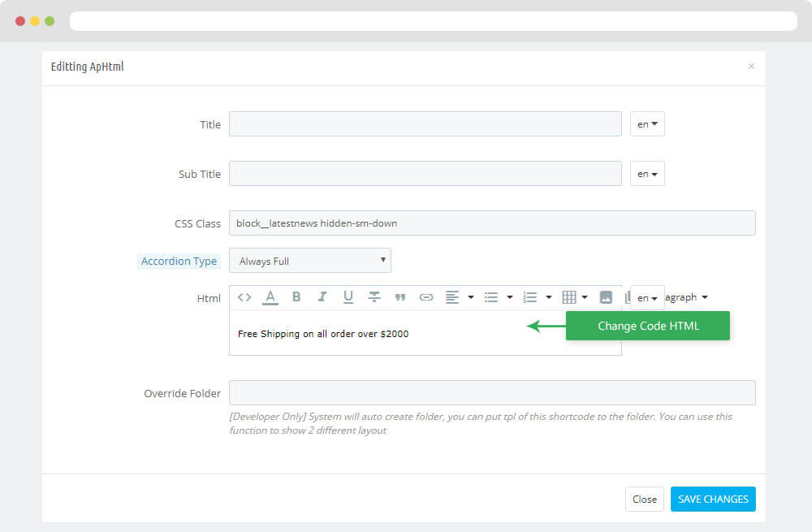Toggle bold formatting
This screenshot has width=812, height=532.
click(296, 296)
